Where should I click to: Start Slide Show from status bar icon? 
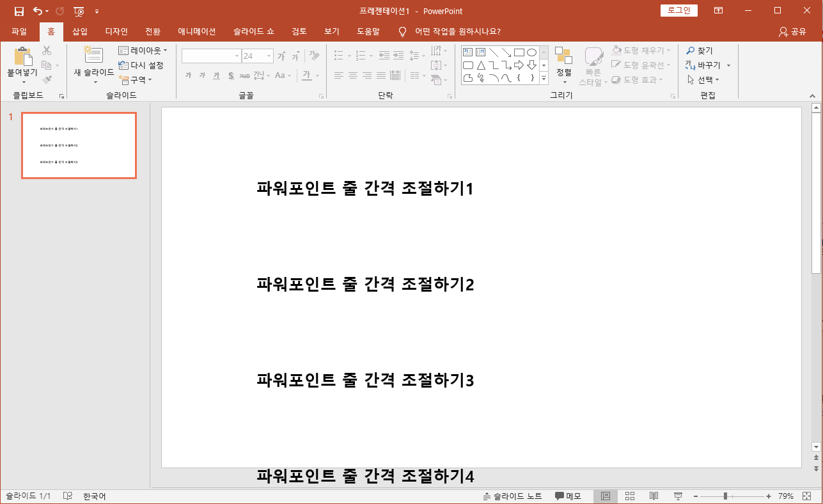[677, 496]
